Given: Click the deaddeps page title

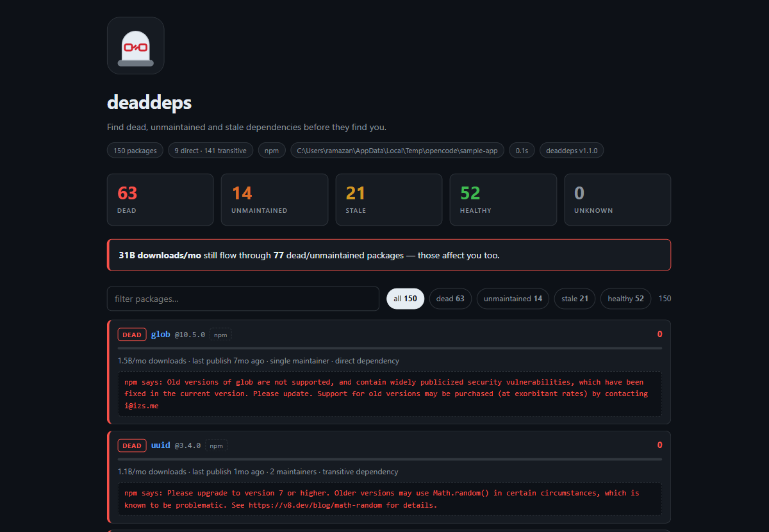Looking at the screenshot, I should (149, 103).
